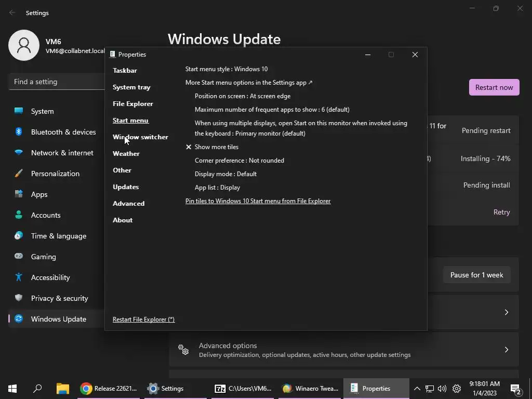Change maximum number of frequent apps
This screenshot has width=532, height=399.
click(272, 110)
